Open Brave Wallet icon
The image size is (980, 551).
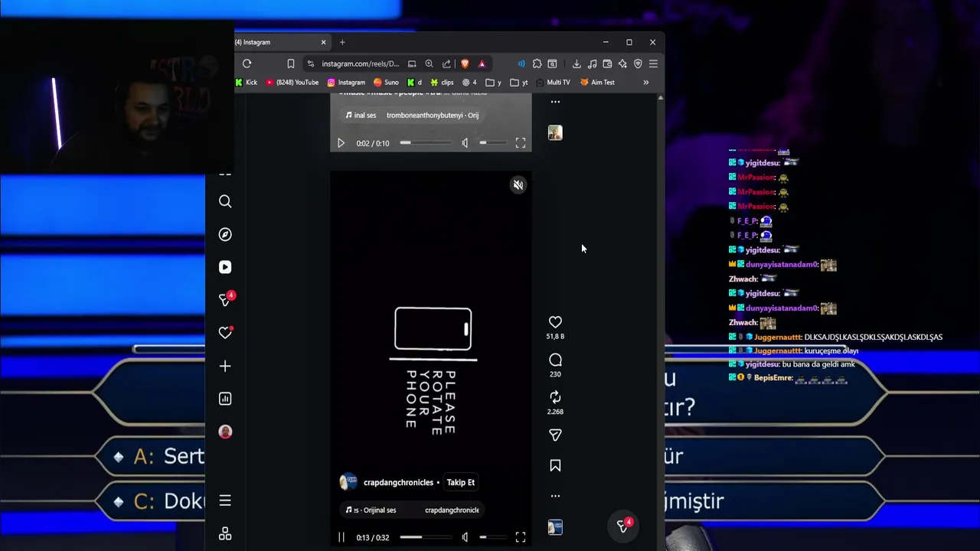tap(607, 64)
